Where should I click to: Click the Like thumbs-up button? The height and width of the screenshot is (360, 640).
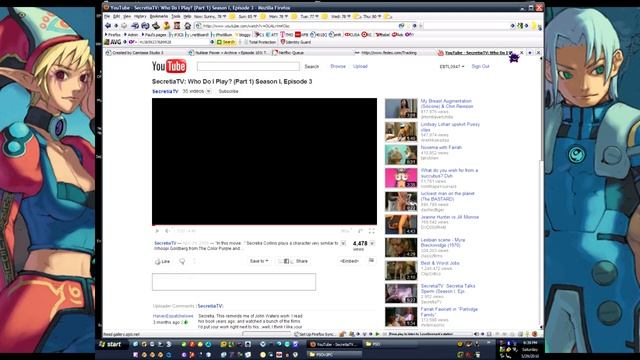click(162, 261)
